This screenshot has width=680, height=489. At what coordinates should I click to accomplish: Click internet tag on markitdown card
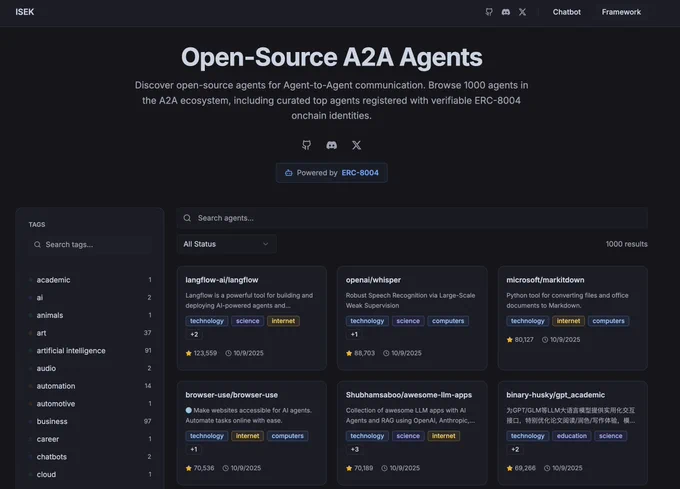568,321
